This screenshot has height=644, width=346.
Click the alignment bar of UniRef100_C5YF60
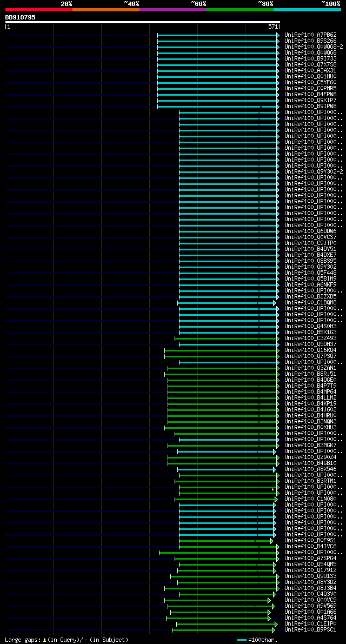click(x=218, y=83)
